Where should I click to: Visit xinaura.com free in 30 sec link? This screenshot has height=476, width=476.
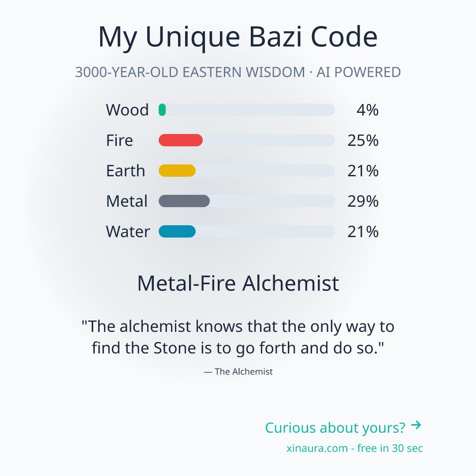(x=354, y=448)
